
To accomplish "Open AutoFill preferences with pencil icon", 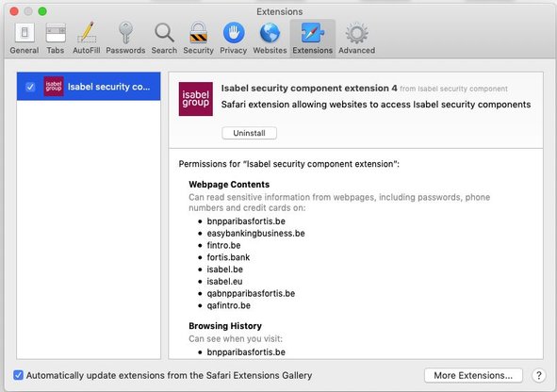I will pos(87,39).
